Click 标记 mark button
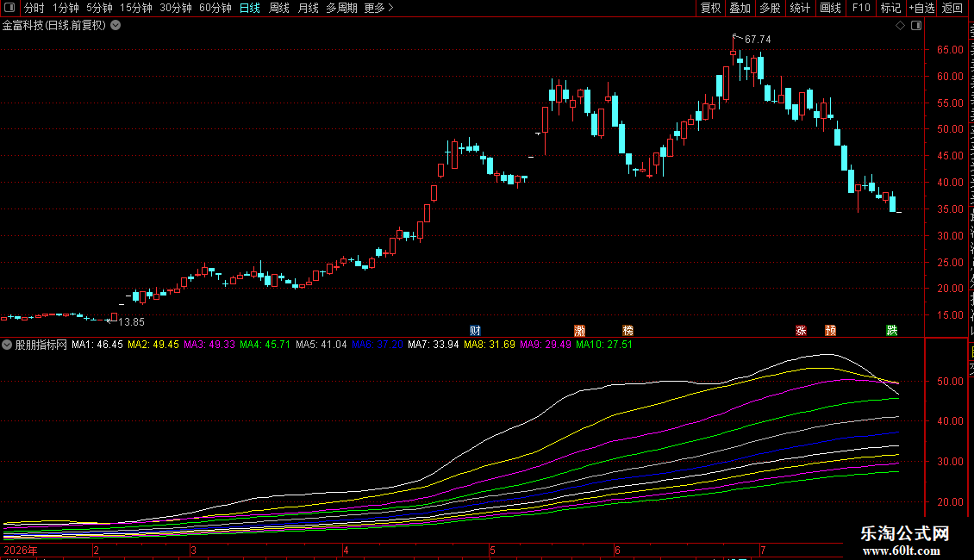 coord(890,8)
